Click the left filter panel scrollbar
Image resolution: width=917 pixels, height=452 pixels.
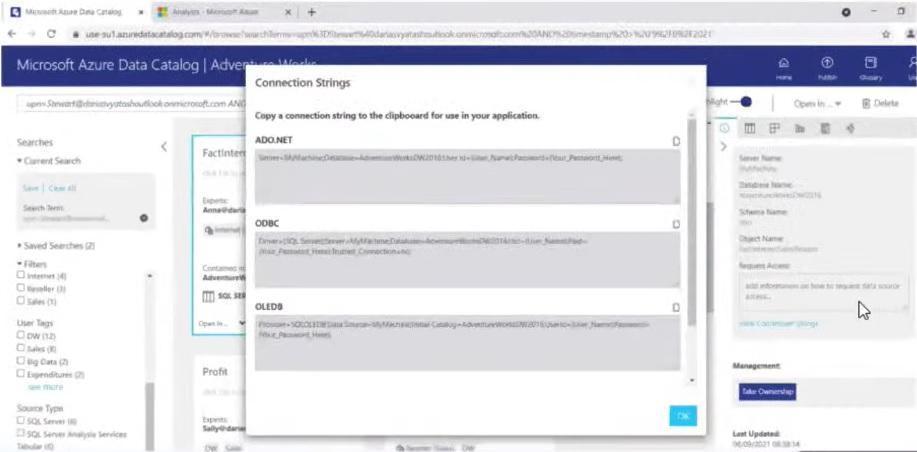(150, 415)
